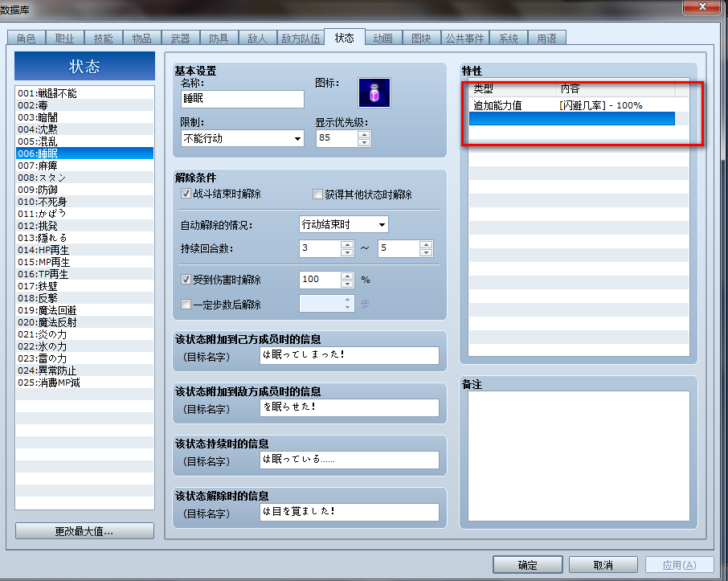This screenshot has height=581, width=728.
Task: Increase 受到伤害时解除 percentage
Action: [x=347, y=276]
